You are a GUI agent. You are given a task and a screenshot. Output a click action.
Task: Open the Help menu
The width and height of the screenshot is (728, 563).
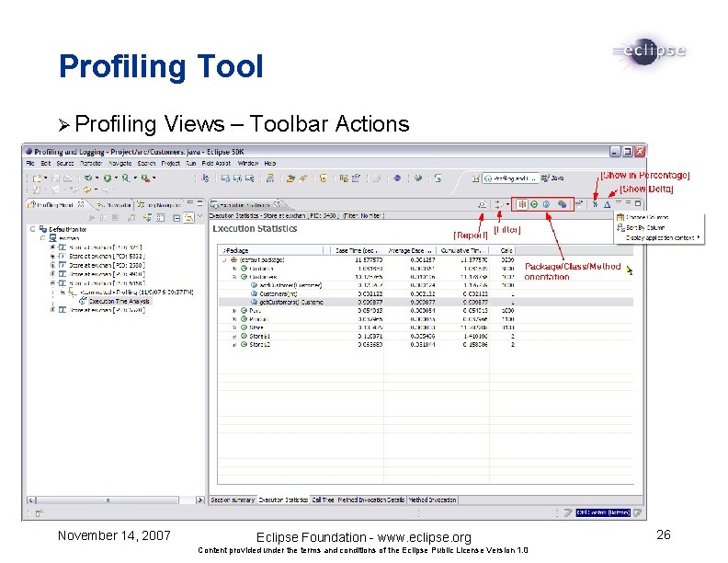point(270,164)
